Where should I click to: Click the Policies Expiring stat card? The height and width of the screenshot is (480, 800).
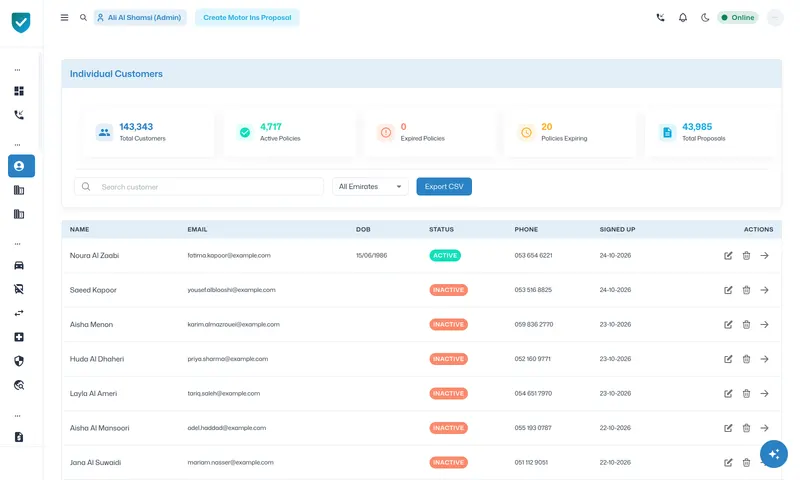pyautogui.click(x=570, y=133)
